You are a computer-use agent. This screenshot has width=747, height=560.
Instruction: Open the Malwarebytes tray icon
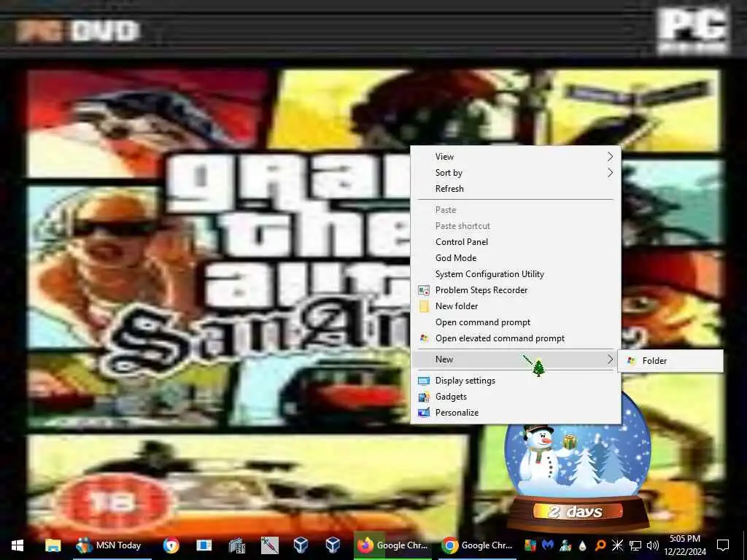click(x=548, y=545)
